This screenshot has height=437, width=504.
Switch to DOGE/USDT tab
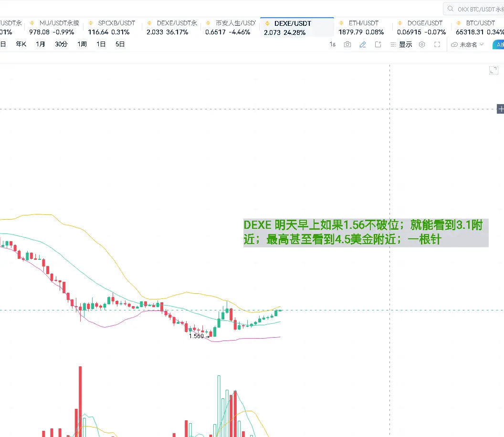click(422, 27)
